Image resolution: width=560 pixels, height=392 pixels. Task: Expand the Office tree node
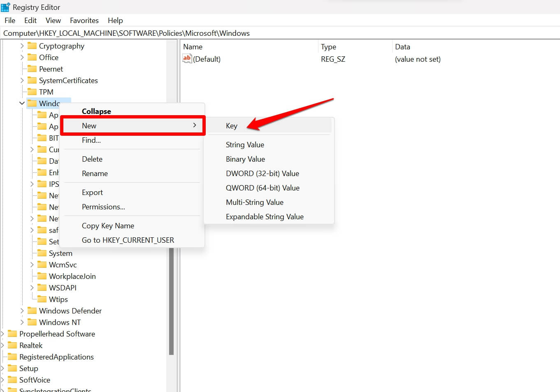[22, 57]
